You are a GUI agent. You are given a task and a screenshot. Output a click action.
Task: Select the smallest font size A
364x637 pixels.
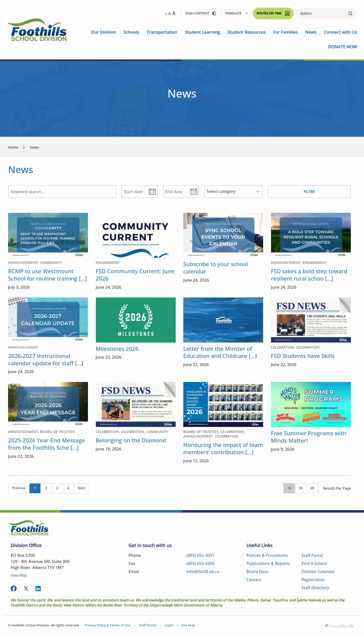tap(166, 14)
